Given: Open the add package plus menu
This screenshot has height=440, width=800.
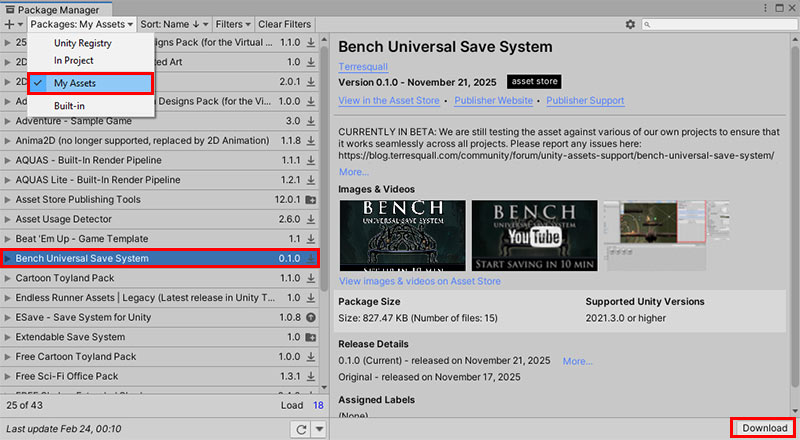Looking at the screenshot, I should point(13,24).
